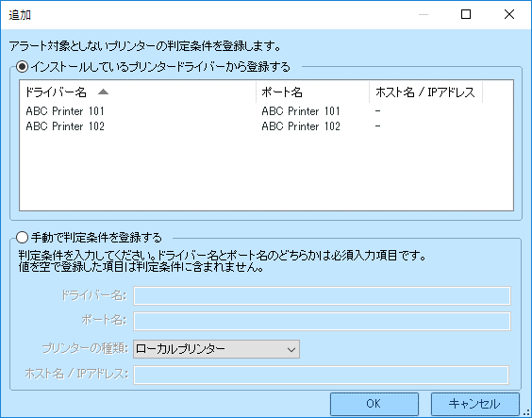Click the ホスト名 / IPアドレス input field
Screen dimensions: 532x418
[321, 375]
